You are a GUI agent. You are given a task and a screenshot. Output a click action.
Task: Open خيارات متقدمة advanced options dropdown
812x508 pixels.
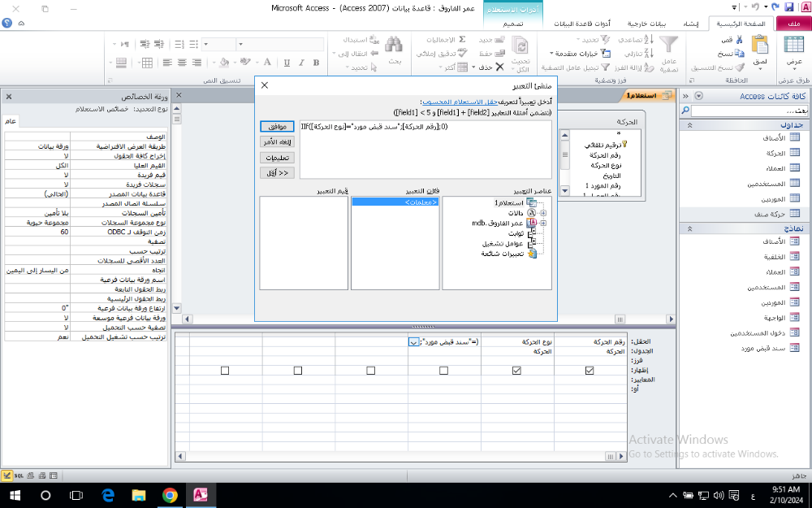click(580, 54)
